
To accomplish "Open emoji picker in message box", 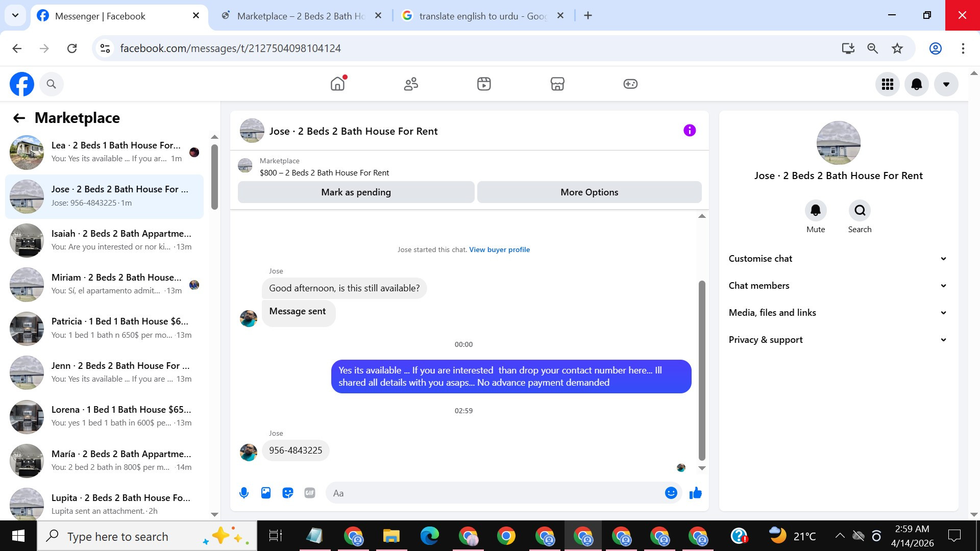I will tap(671, 493).
